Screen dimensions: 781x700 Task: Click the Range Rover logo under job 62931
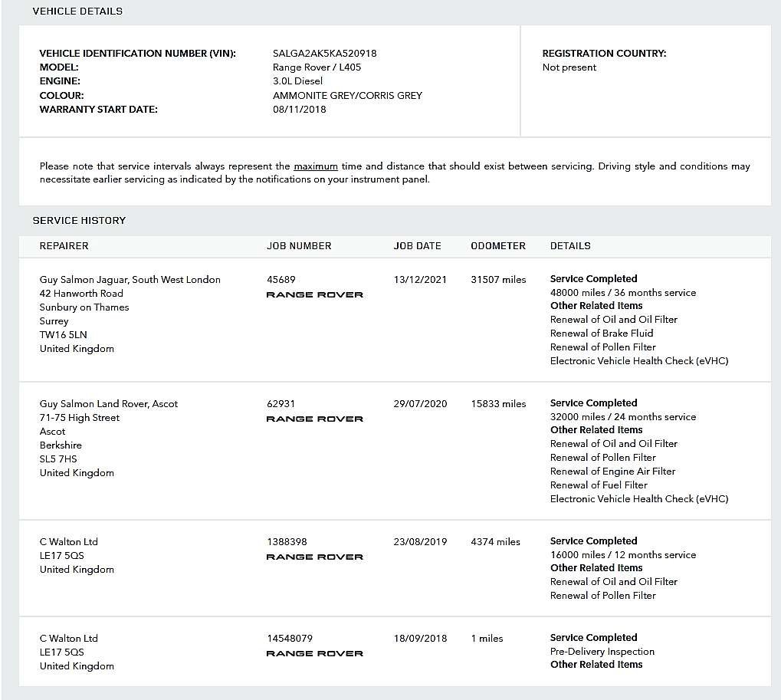tap(315, 419)
